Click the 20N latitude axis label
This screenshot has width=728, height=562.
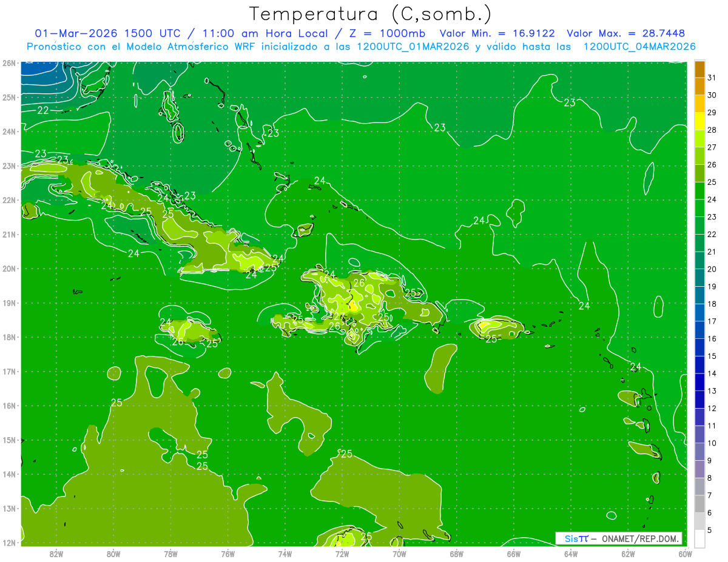point(9,269)
